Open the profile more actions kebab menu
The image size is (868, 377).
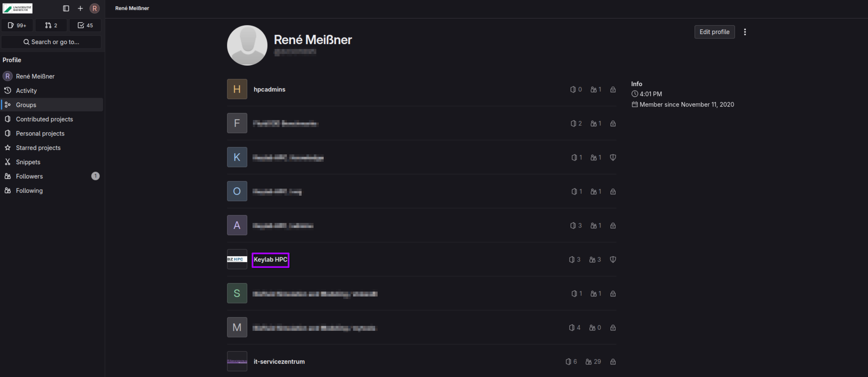[745, 32]
